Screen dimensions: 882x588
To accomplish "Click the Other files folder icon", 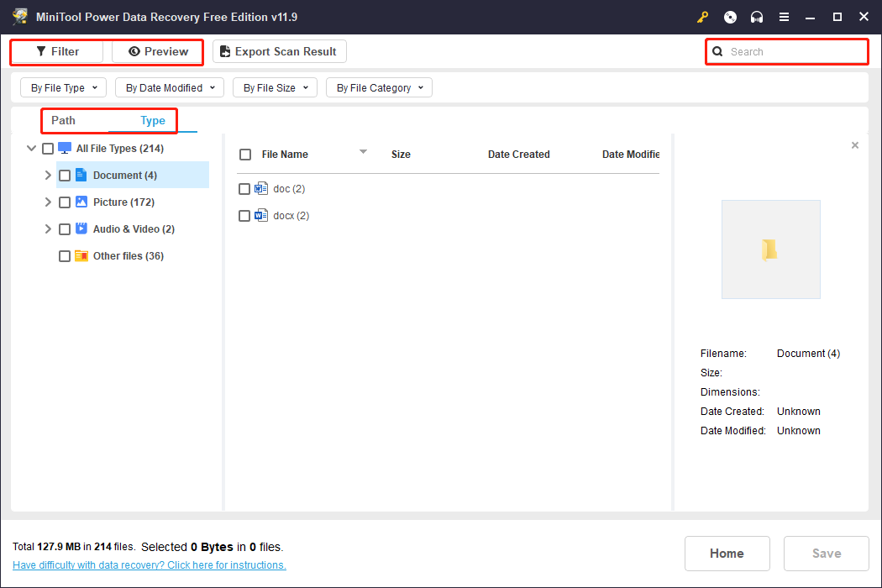I will (x=81, y=256).
